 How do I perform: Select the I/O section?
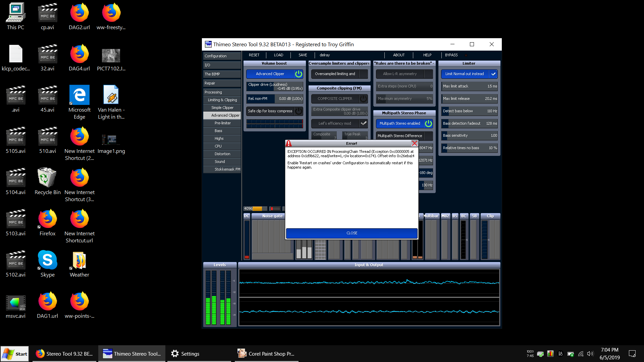point(222,65)
